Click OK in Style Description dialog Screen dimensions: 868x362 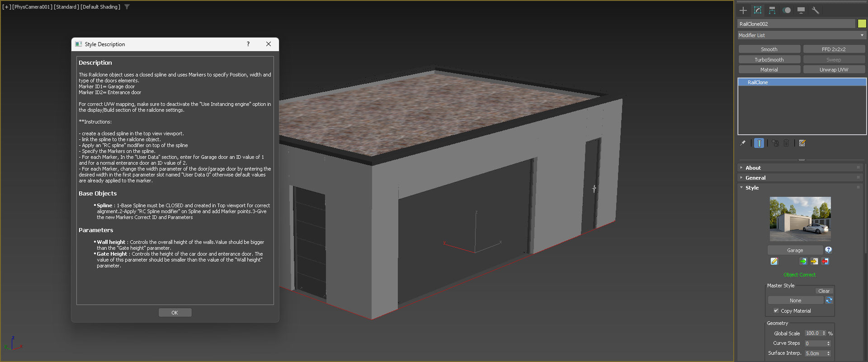coord(175,313)
